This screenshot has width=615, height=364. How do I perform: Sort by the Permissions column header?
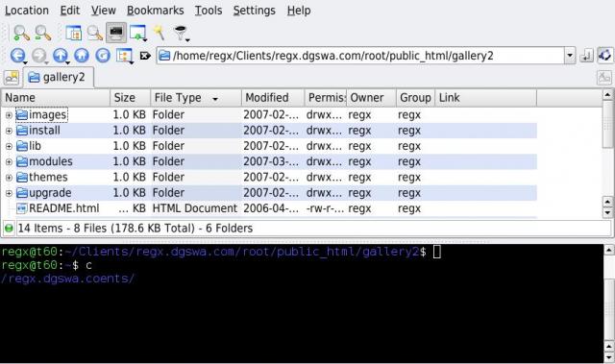[326, 98]
